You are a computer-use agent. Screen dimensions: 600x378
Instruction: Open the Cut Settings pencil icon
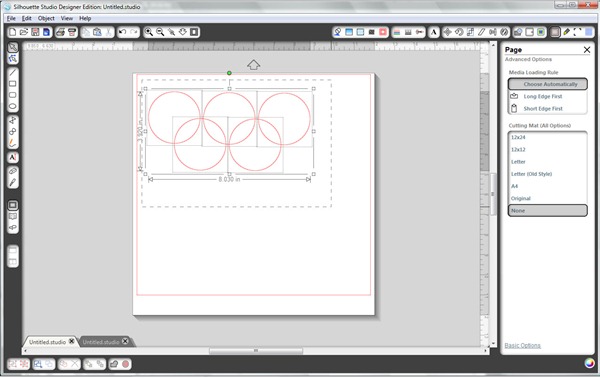[566, 32]
